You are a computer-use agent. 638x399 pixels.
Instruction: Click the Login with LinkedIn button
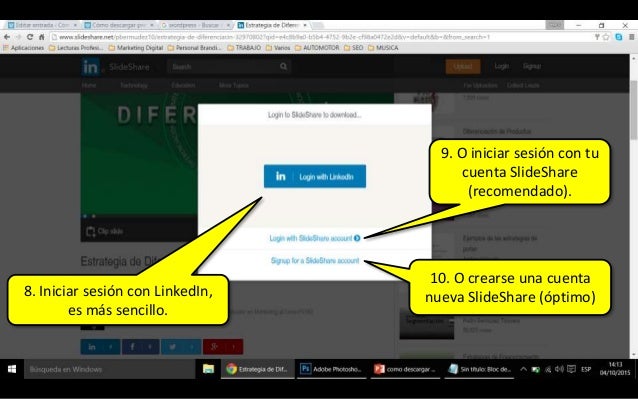(x=315, y=177)
